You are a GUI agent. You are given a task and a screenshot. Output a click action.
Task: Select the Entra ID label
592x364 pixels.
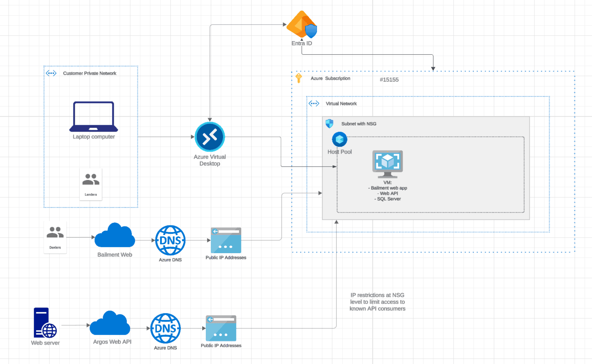click(302, 43)
